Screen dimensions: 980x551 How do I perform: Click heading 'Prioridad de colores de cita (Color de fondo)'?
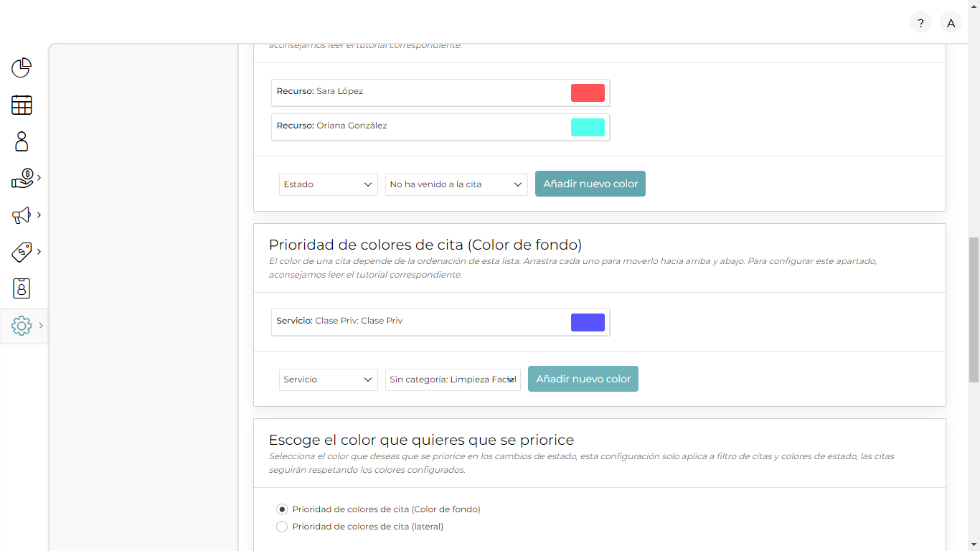pos(425,245)
